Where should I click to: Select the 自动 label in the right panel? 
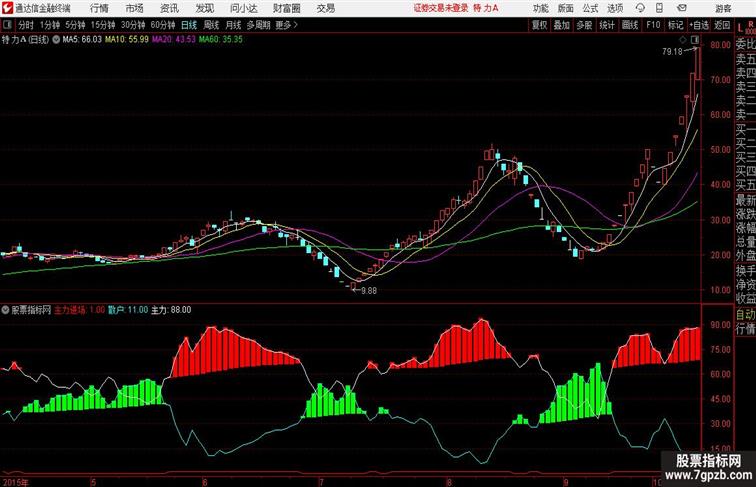coord(745,315)
